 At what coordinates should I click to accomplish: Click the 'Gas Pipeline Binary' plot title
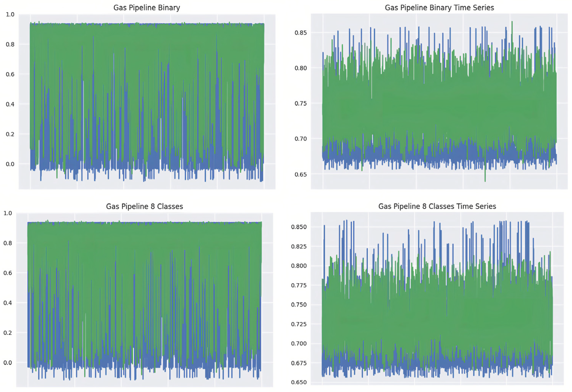(x=147, y=8)
